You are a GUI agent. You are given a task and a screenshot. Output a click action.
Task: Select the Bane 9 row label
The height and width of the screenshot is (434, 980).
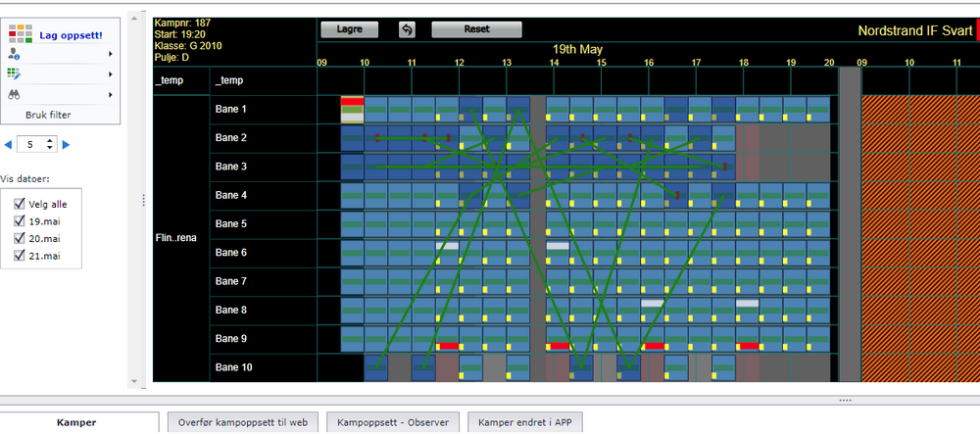[x=231, y=339]
